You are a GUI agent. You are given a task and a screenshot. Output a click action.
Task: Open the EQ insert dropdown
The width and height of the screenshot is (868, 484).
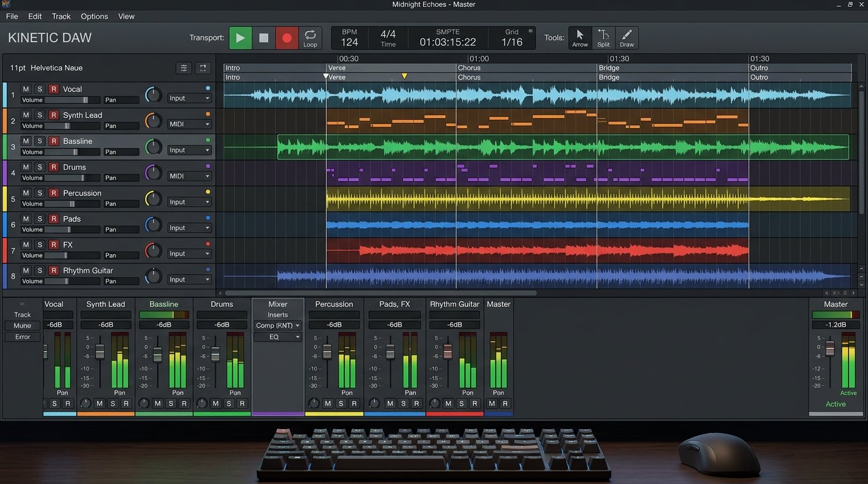pos(278,337)
